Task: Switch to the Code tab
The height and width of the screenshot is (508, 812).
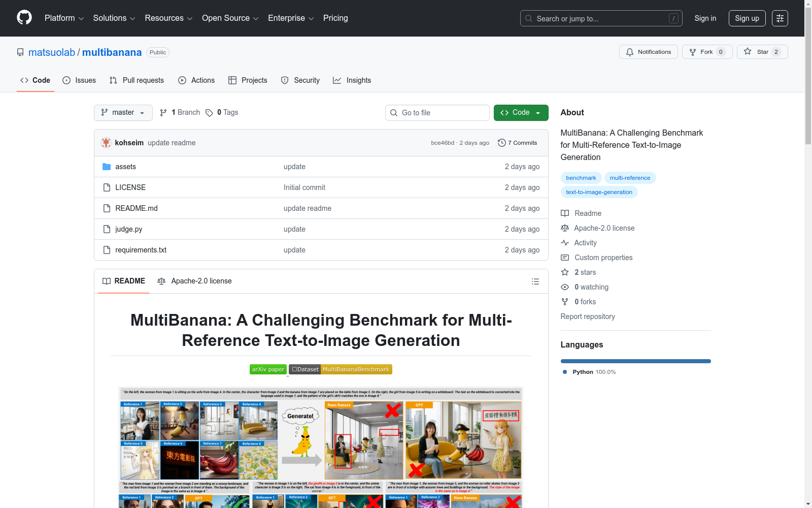Action: pos(35,80)
